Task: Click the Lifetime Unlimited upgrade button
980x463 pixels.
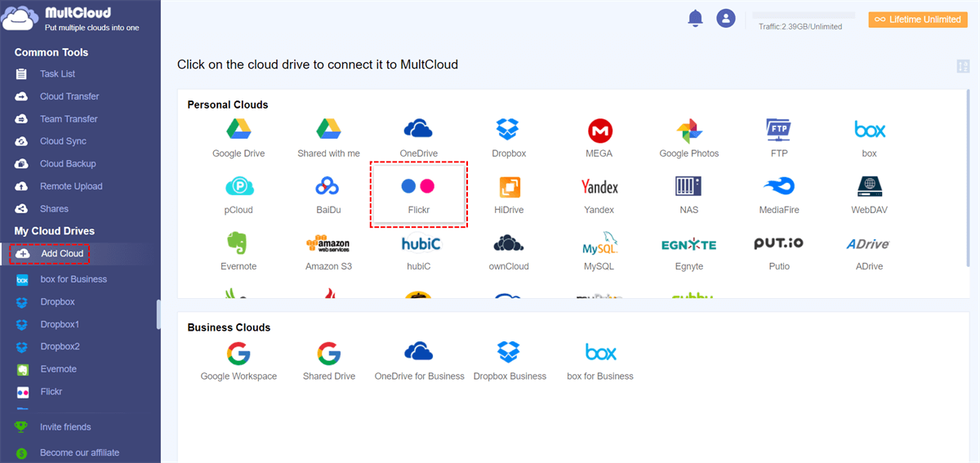Action: 917,19
